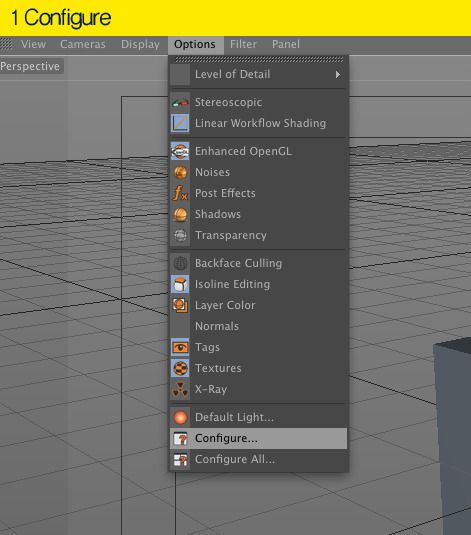Image resolution: width=471 pixels, height=535 pixels.
Task: Click the Enhanced OpenGL icon
Action: (180, 151)
